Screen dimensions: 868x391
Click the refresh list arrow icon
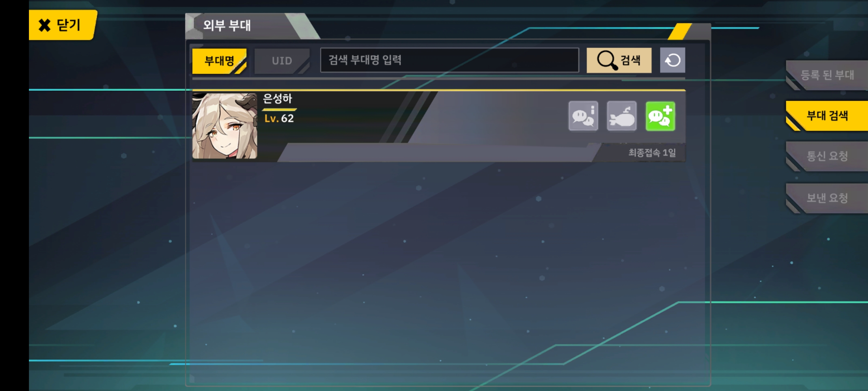click(672, 60)
